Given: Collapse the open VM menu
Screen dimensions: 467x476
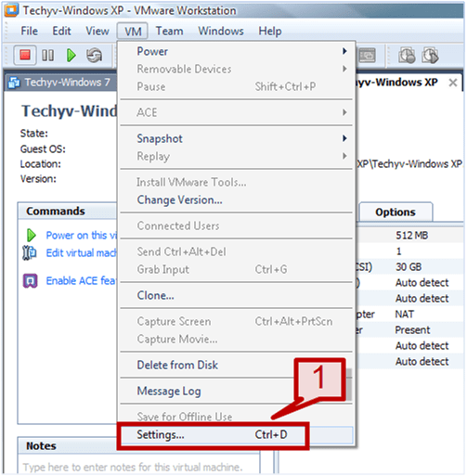Looking at the screenshot, I should (x=133, y=32).
